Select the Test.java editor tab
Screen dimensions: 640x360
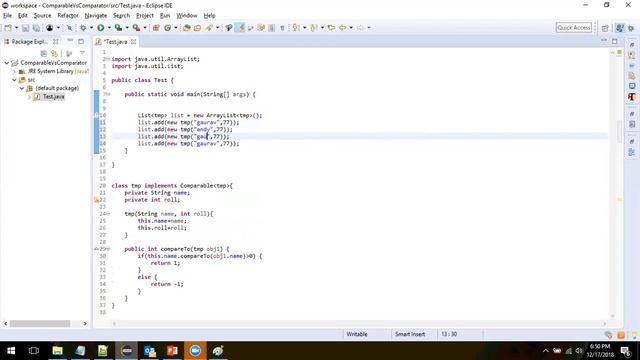[115, 42]
